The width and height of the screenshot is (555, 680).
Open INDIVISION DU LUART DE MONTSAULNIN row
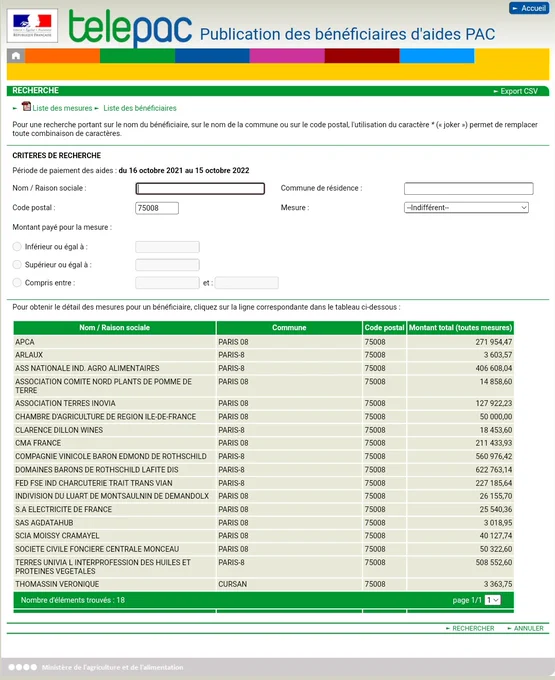pos(264,496)
